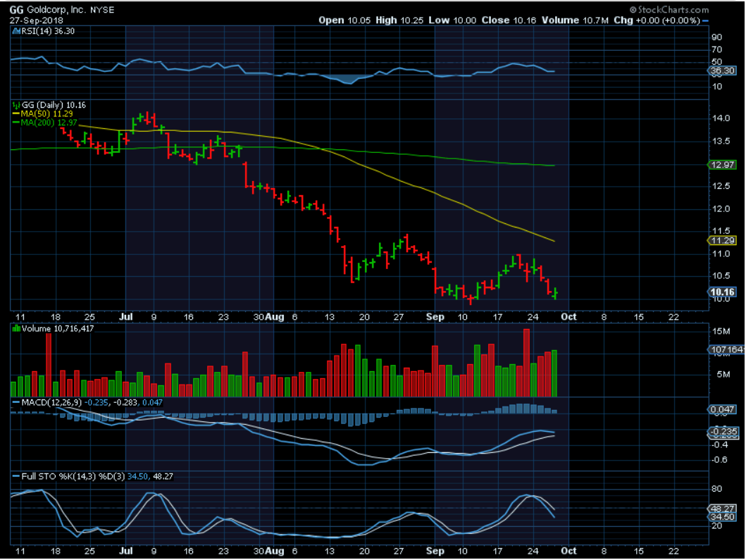Image resolution: width=746 pixels, height=560 pixels.
Task: Click the MA(50) yellow legend line
Action: 16,114
